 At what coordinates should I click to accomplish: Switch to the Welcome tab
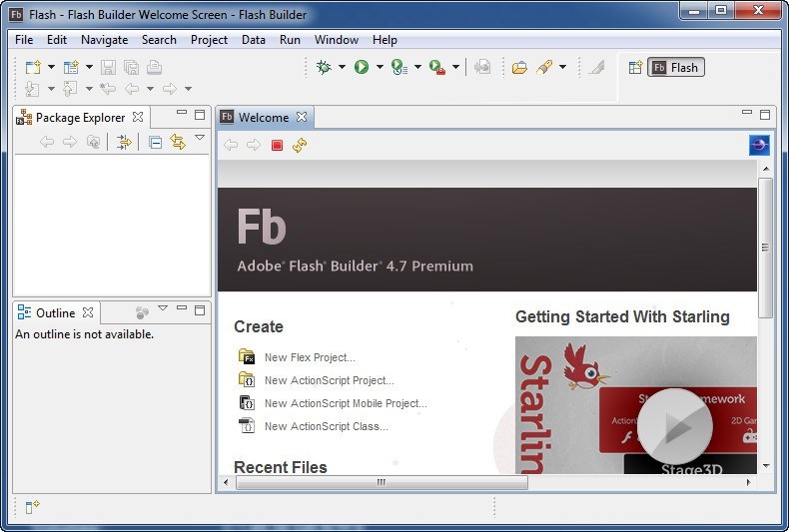(x=263, y=117)
